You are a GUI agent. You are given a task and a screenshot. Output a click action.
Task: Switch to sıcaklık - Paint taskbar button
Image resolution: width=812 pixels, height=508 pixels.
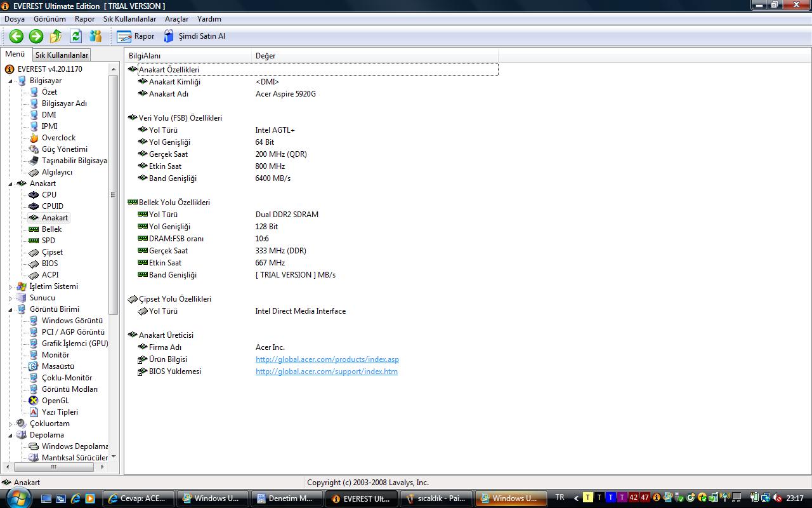tap(437, 498)
